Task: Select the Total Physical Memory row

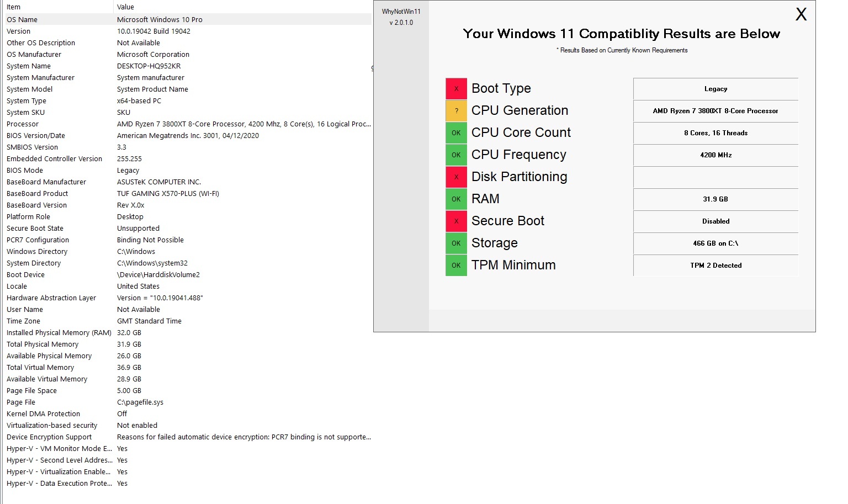Action: 187,344
